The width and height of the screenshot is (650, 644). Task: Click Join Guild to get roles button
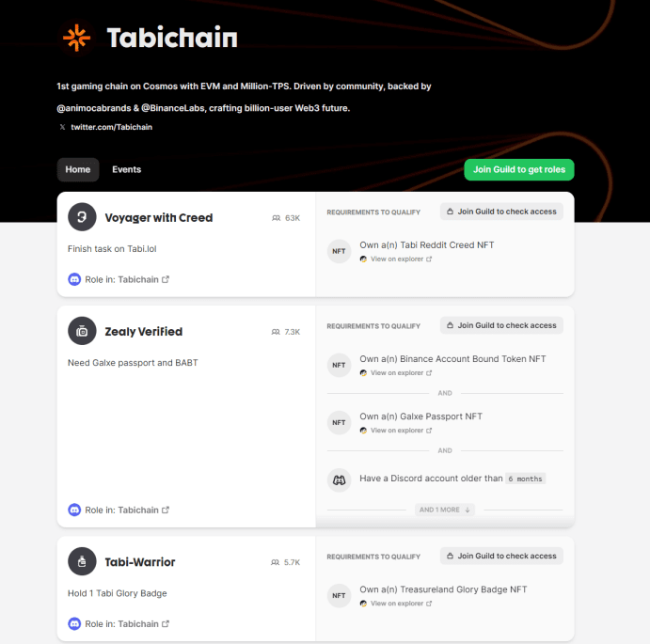click(519, 169)
